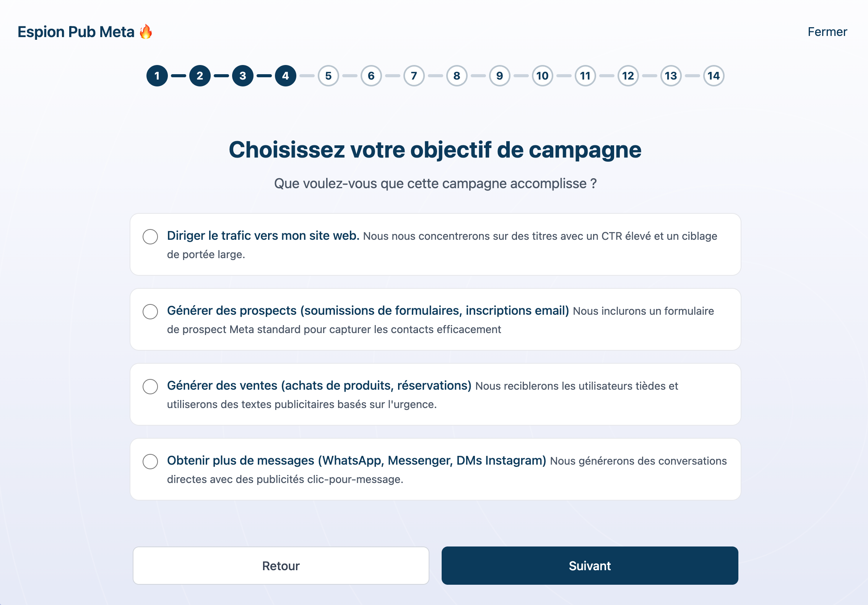The image size is (868, 605).
Task: Select the generate sales radio button
Action: (150, 387)
